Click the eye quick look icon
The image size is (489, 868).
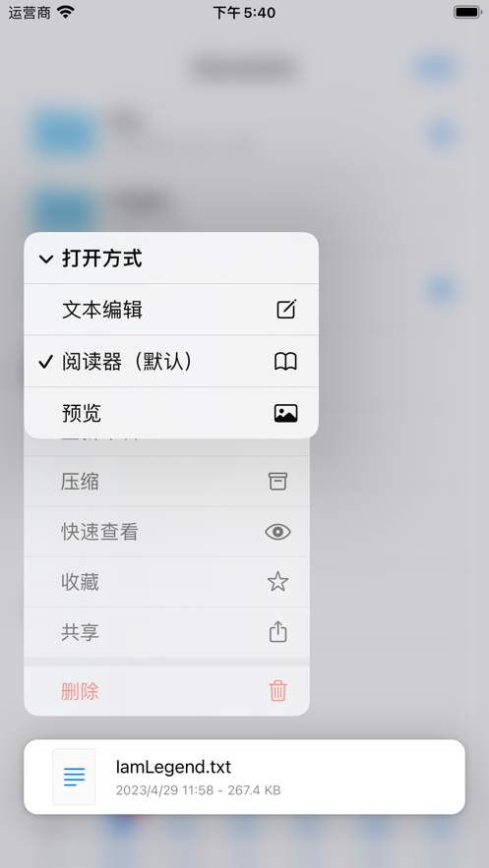pos(278,532)
